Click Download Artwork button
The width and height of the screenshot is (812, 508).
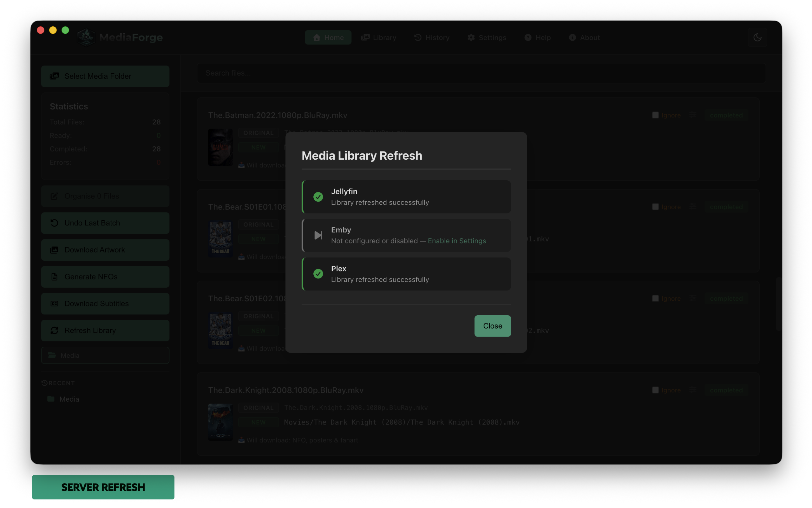click(105, 250)
